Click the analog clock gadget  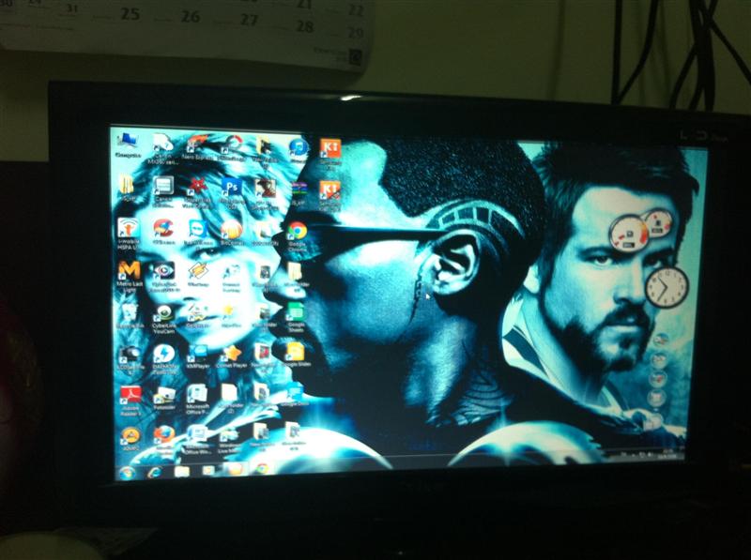pyautogui.click(x=667, y=287)
